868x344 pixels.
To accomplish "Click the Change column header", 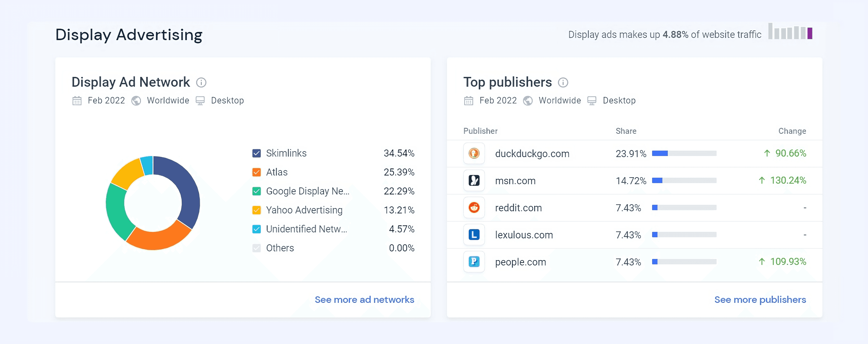I will [792, 131].
